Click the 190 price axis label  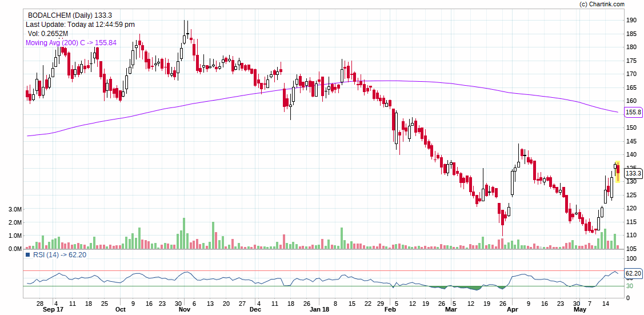[631, 20]
